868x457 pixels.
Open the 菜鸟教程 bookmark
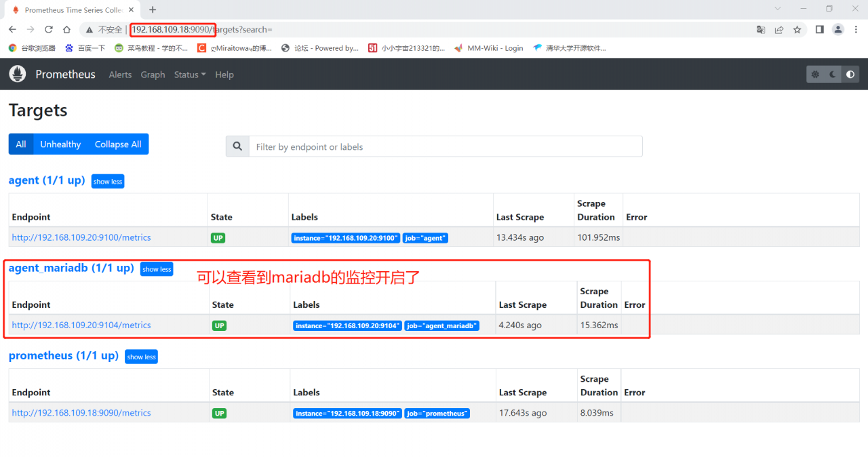[x=152, y=48]
